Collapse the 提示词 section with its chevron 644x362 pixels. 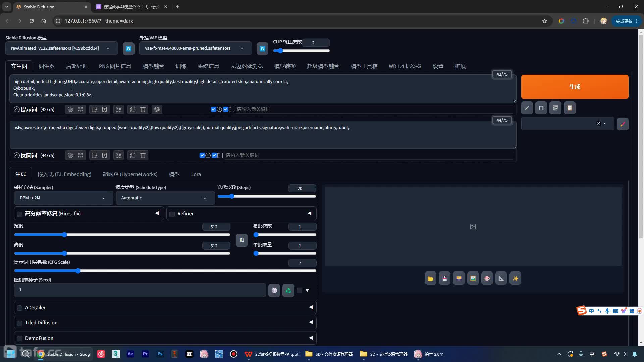[17, 109]
